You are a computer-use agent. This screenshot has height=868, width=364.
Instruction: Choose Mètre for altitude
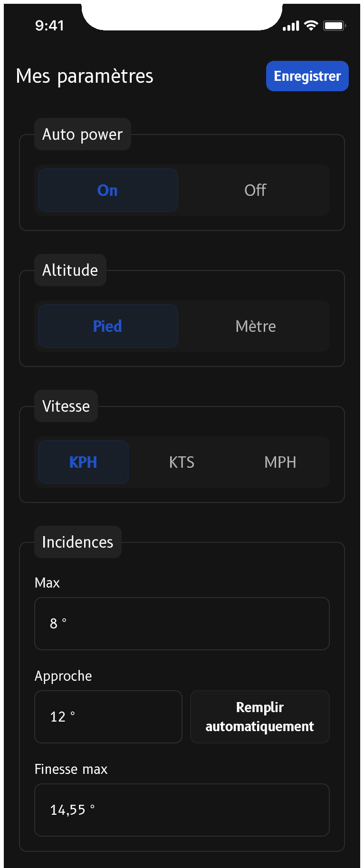tap(255, 326)
